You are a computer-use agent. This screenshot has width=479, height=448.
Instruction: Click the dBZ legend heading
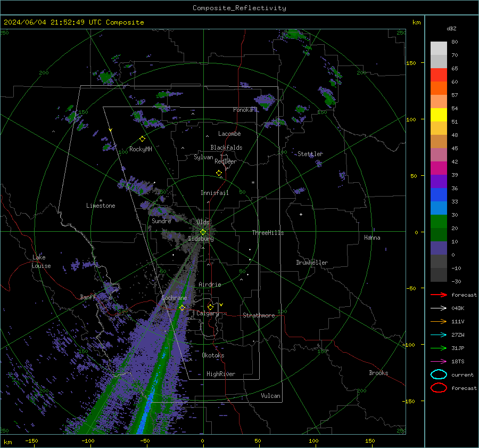coord(451,28)
